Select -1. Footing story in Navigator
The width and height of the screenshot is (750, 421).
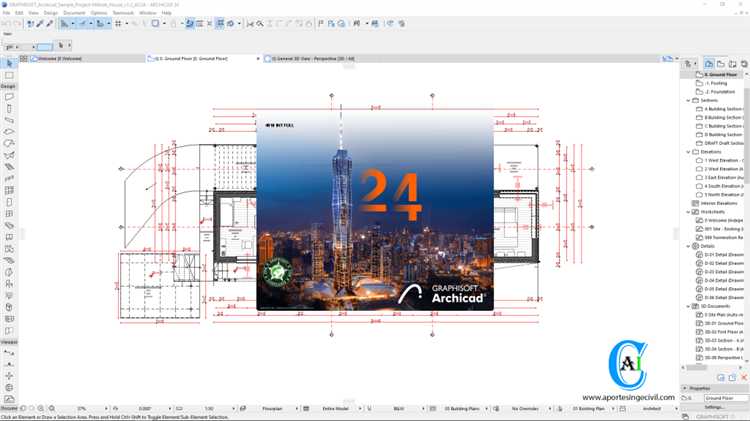(716, 83)
